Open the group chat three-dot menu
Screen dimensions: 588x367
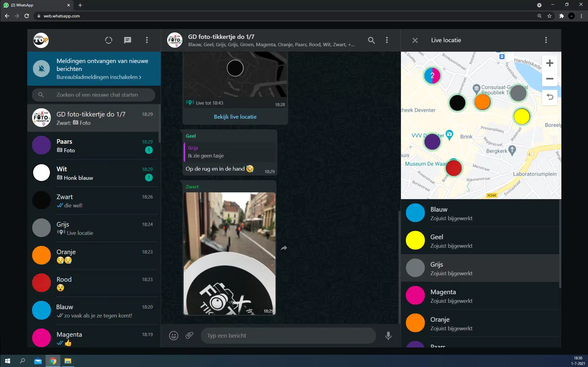tap(387, 40)
